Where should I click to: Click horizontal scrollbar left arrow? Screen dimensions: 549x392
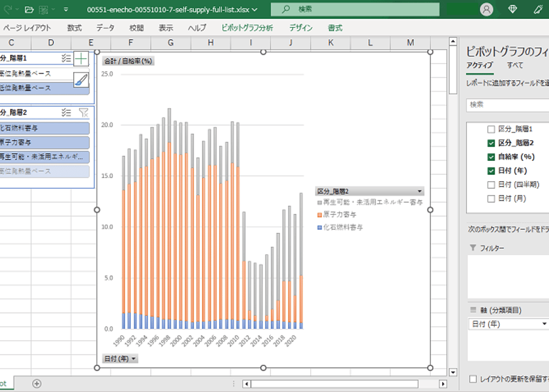pyautogui.click(x=247, y=384)
